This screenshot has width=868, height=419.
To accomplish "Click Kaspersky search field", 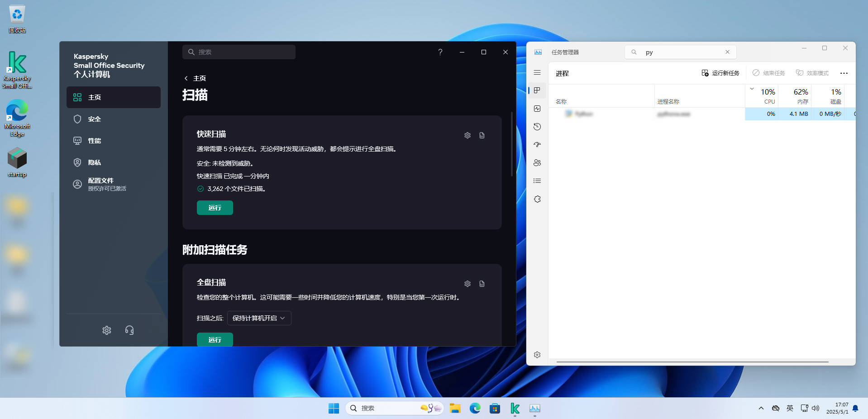I will tap(239, 52).
